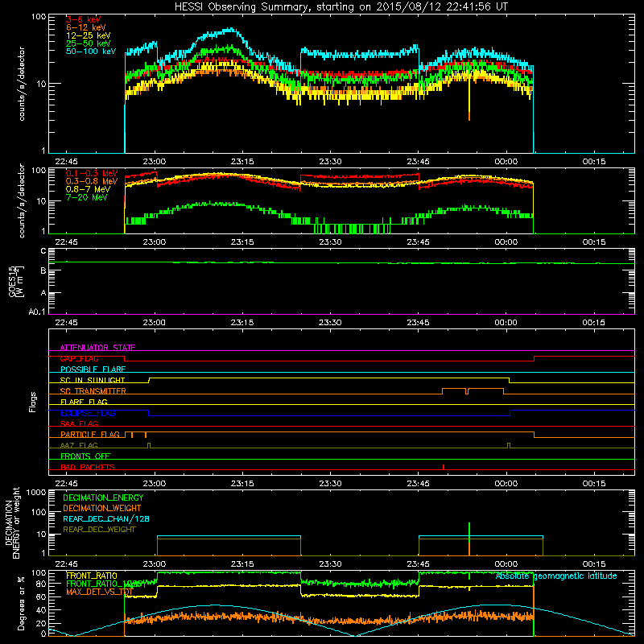The image size is (644, 644).
Task: Click the red BAD_PACKETS spike marker
Action: 444,467
